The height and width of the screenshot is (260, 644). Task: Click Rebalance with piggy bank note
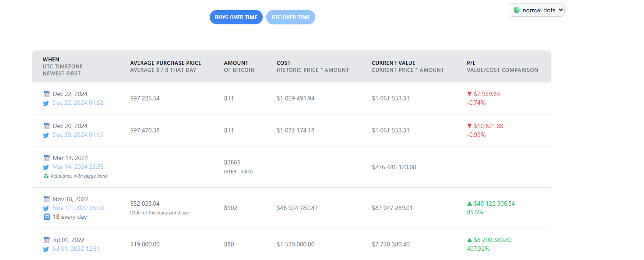pyautogui.click(x=79, y=176)
